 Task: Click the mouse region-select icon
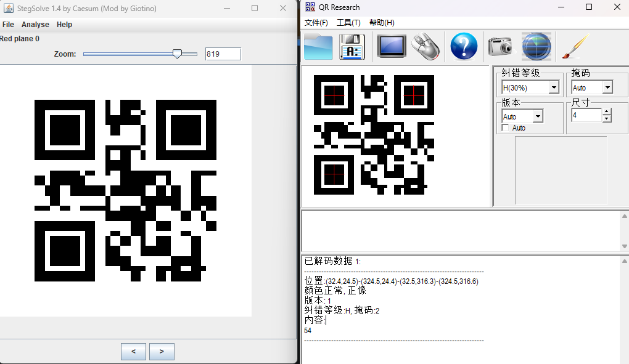coord(424,46)
